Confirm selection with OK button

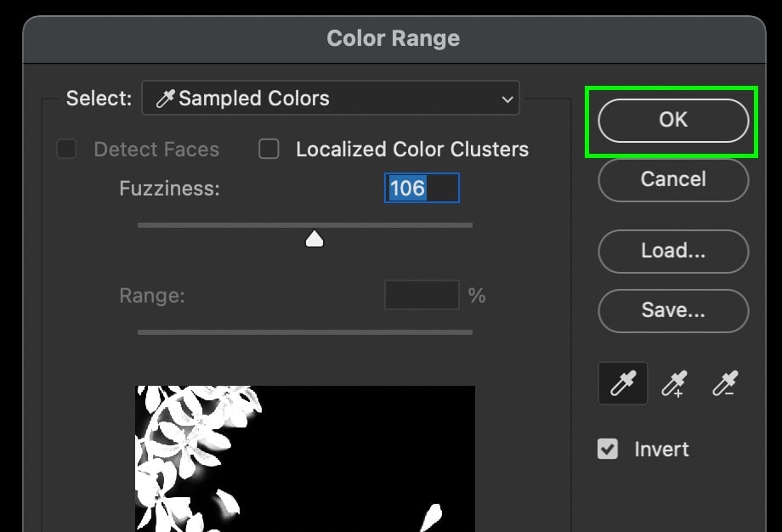673,120
